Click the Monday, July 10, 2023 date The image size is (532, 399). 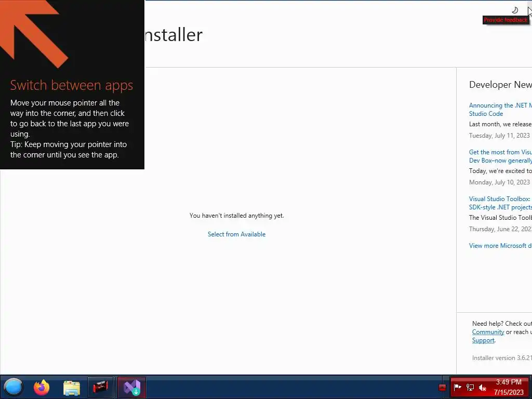[499, 182]
